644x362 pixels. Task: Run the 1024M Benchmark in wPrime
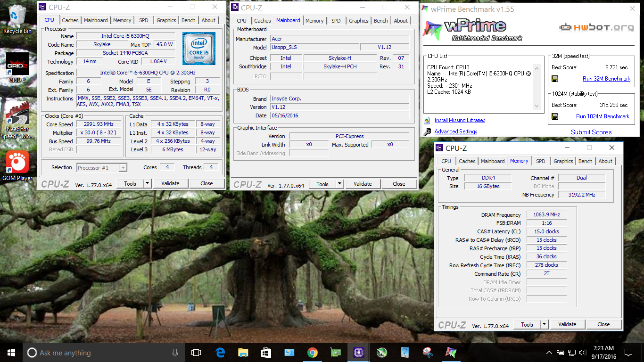coord(603,116)
